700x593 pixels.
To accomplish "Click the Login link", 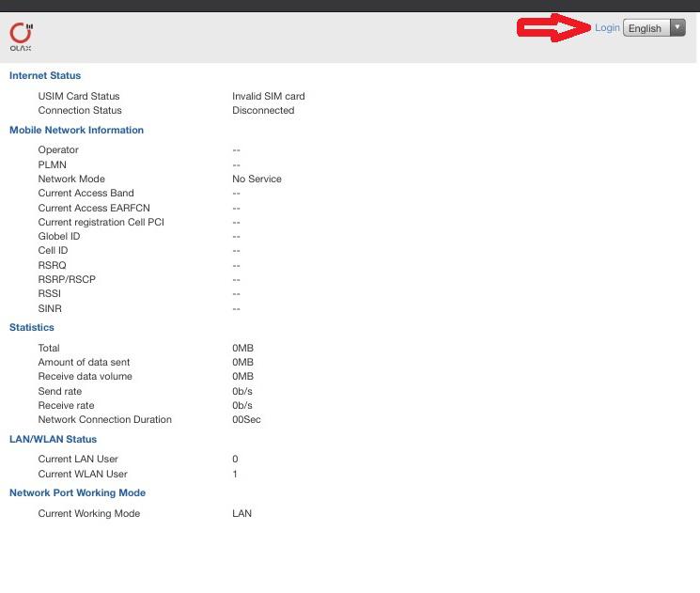I will [x=607, y=27].
